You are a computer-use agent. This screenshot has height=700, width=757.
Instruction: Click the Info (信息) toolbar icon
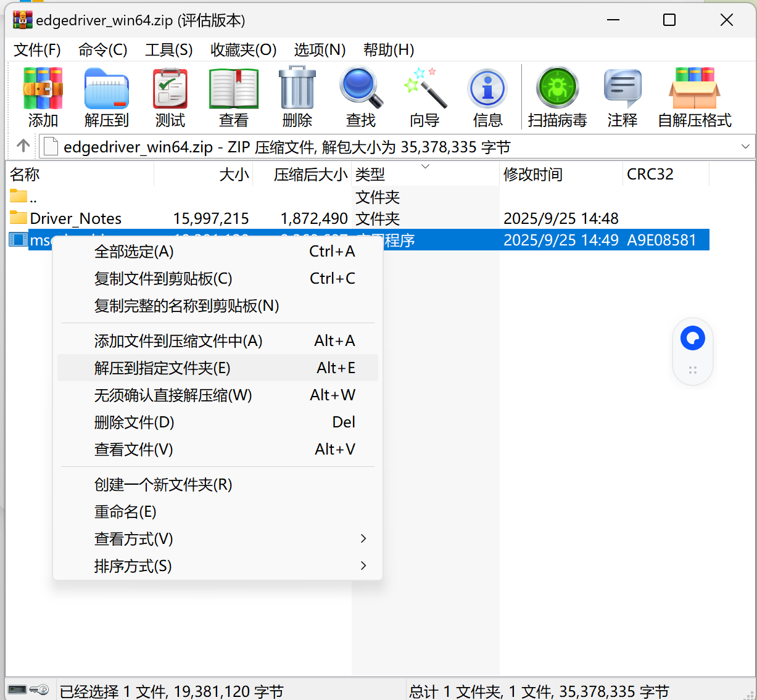487,88
